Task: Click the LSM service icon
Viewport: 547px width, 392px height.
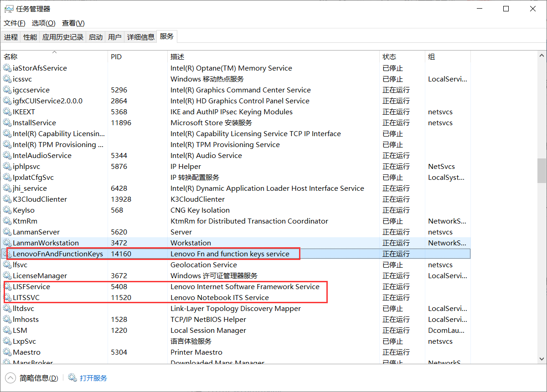Action: [7, 331]
